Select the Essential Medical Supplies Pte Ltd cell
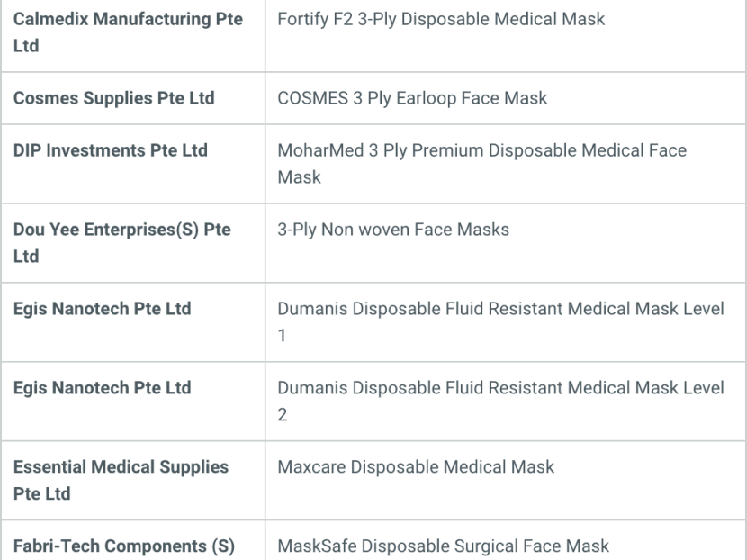The image size is (747, 560). [133, 481]
